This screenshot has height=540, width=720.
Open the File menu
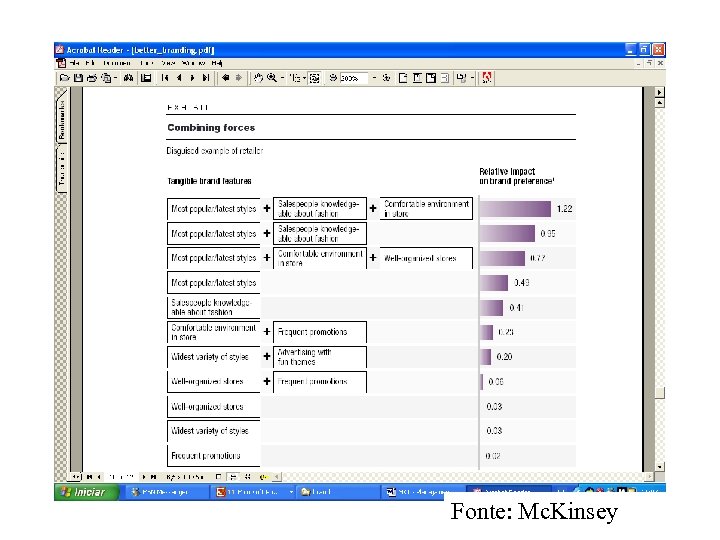(75, 63)
